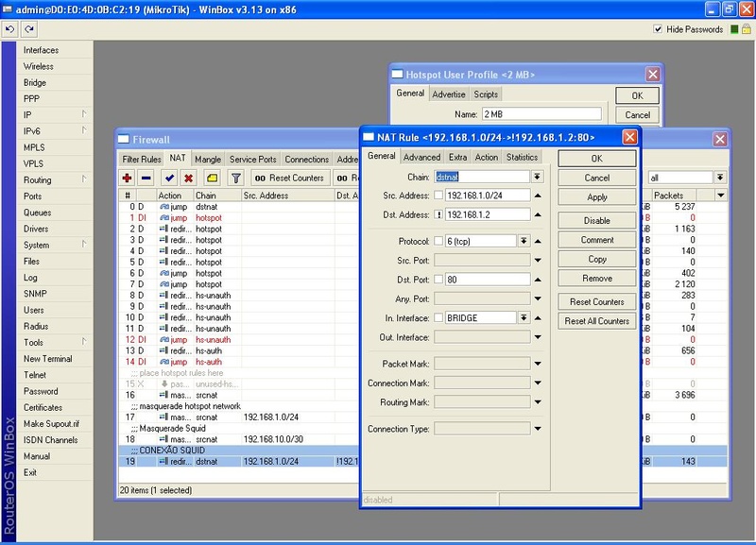The height and width of the screenshot is (545, 756).
Task: Click the yellow Comment icon in Firewall toolbar
Action: 212,178
